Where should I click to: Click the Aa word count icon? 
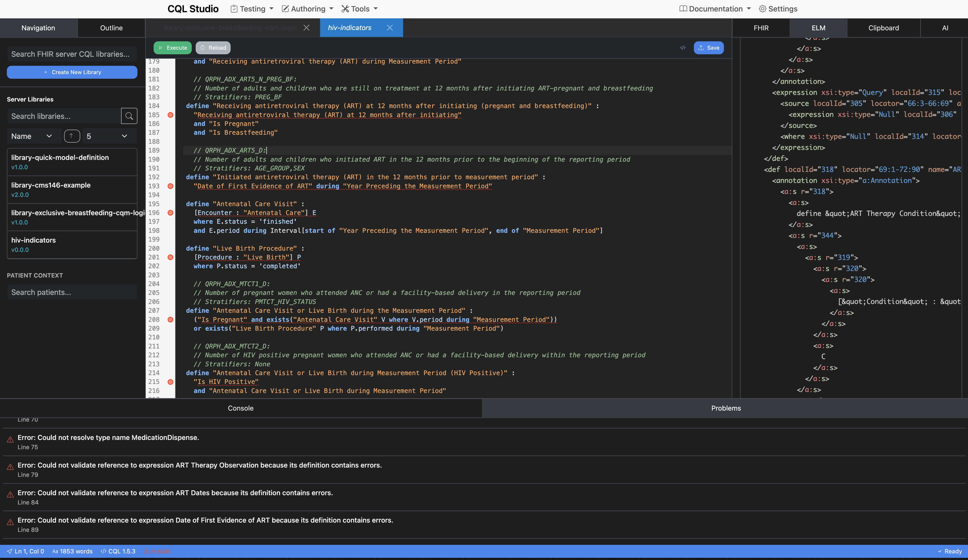(55, 551)
